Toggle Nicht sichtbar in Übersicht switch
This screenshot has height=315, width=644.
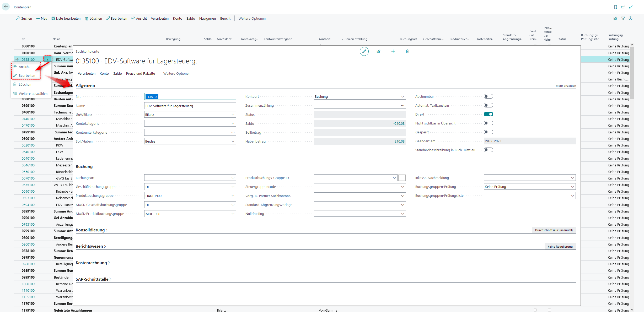[x=489, y=123]
